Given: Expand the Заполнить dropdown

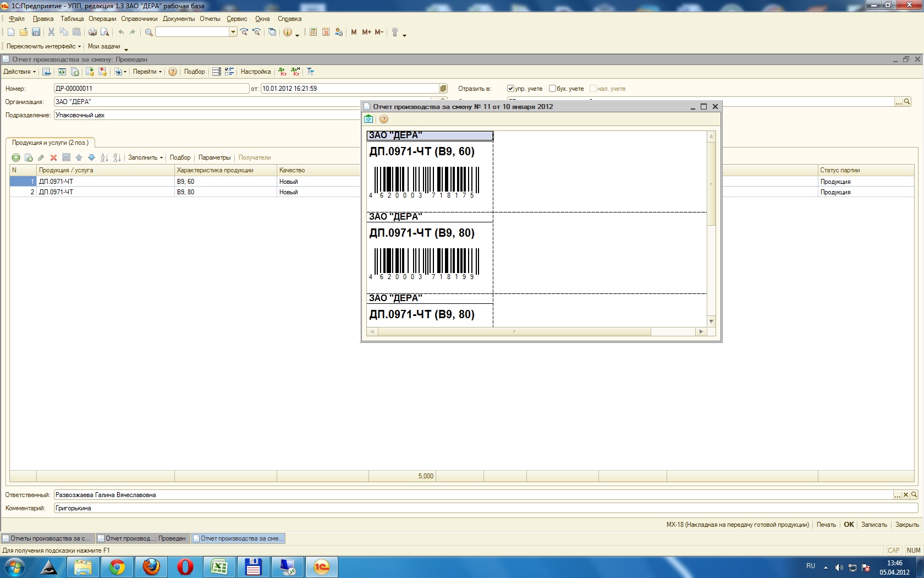Looking at the screenshot, I should [x=145, y=157].
